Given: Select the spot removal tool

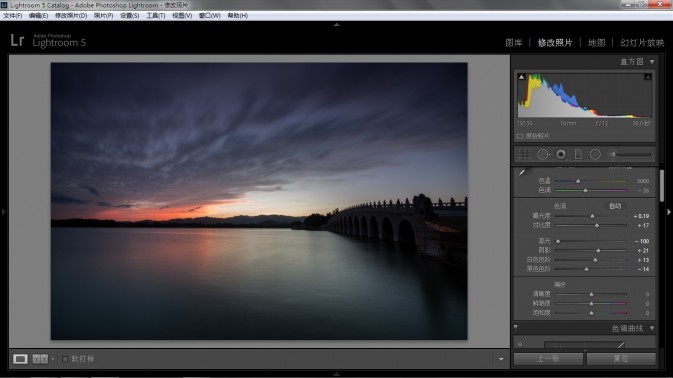Looking at the screenshot, I should coord(543,154).
